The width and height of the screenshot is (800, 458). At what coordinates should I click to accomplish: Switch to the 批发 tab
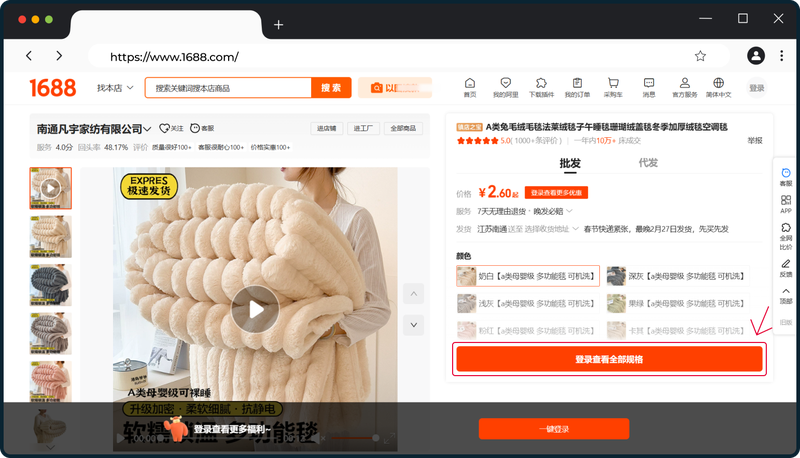(570, 163)
